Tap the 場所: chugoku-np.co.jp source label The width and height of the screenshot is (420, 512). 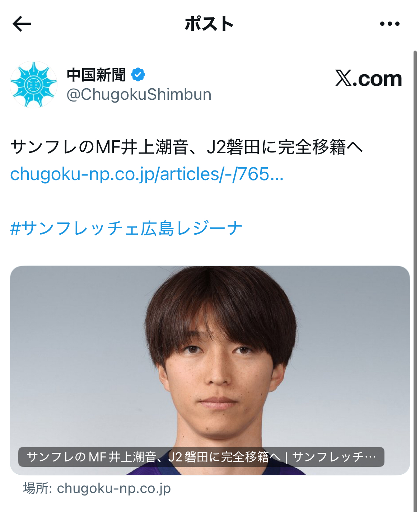click(97, 488)
